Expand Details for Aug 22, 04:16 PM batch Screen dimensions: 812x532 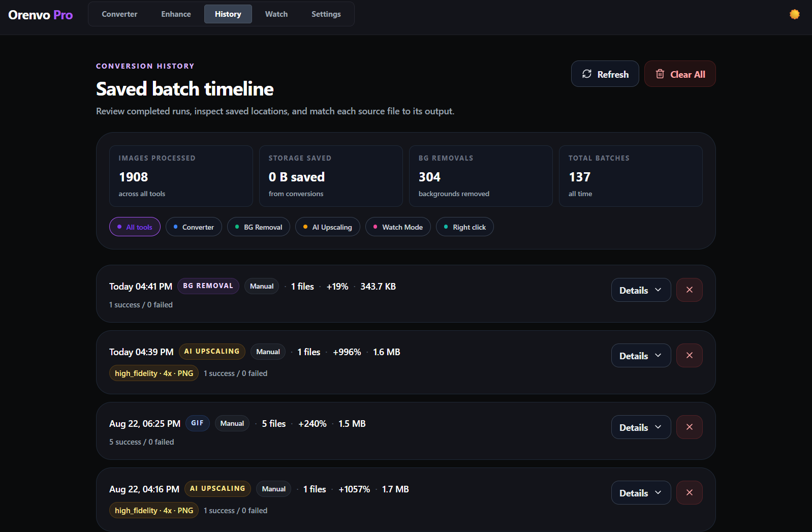tap(641, 492)
